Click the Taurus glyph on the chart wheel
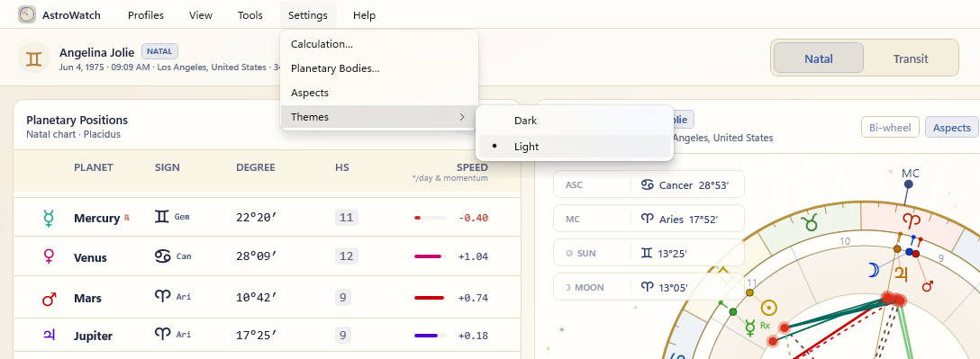 tap(812, 222)
